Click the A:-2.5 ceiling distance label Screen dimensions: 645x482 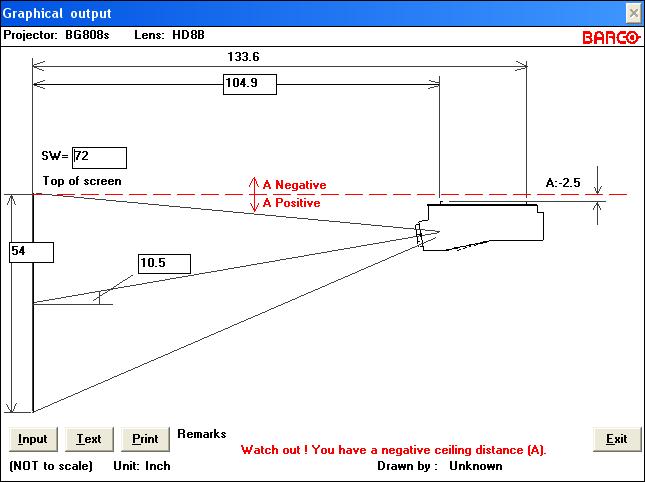coord(563,183)
